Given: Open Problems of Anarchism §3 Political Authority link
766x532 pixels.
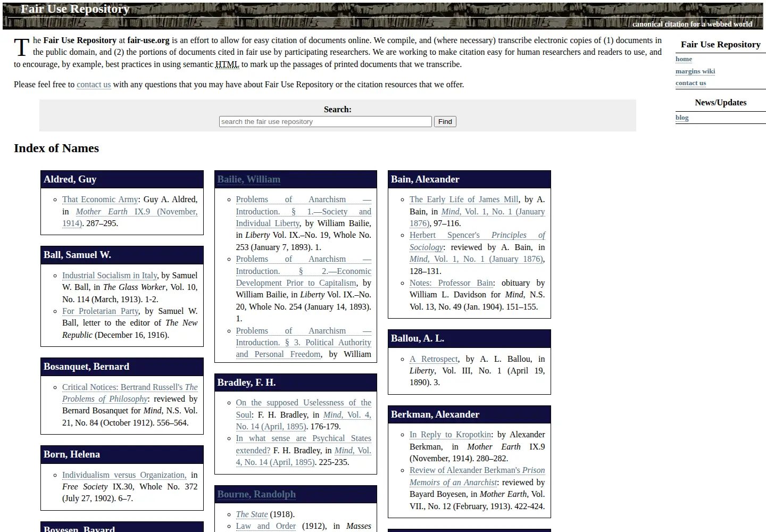Looking at the screenshot, I should (304, 343).
